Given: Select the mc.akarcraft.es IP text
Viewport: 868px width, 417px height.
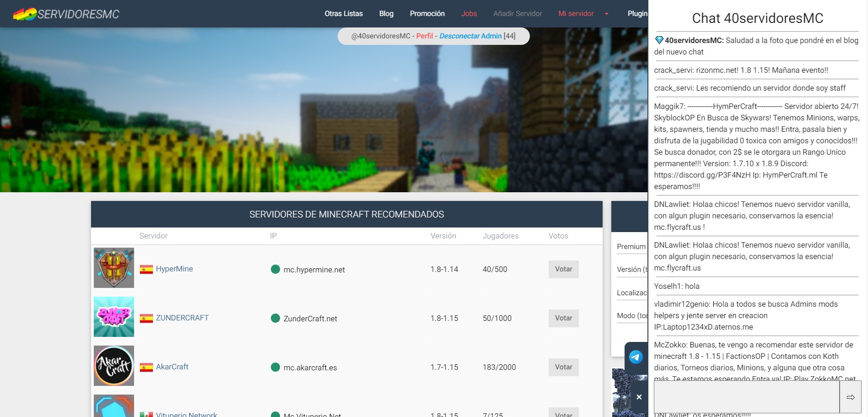Looking at the screenshot, I should coord(310,368).
